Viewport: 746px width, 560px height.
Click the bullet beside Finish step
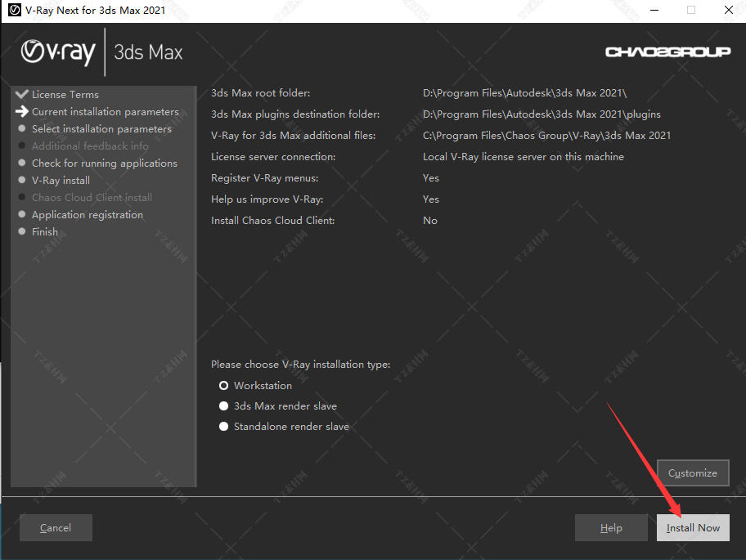22,231
